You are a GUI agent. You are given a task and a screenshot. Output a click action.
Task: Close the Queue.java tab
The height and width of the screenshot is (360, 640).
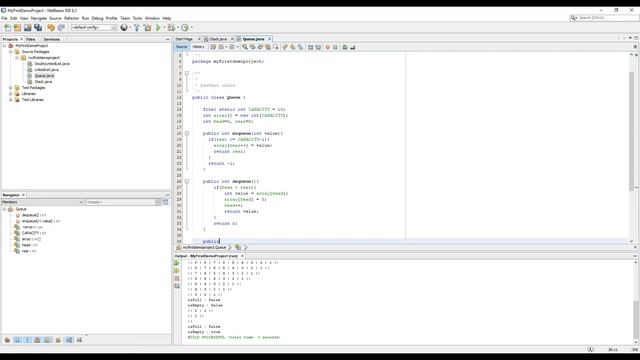[269, 39]
